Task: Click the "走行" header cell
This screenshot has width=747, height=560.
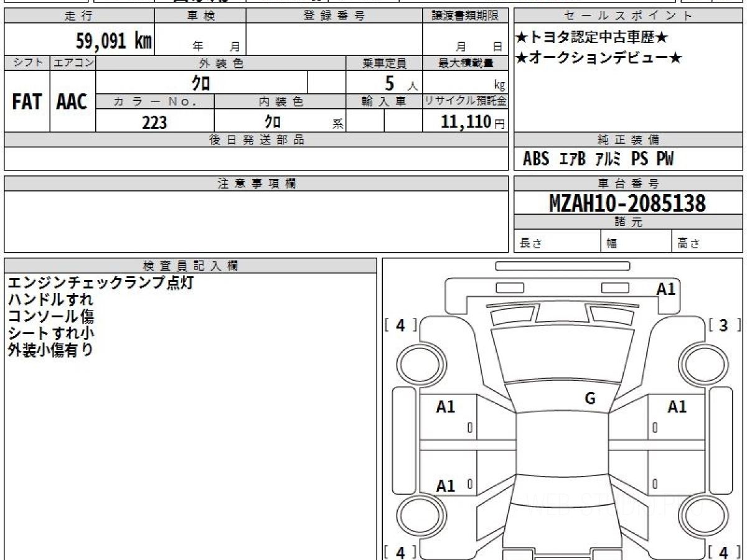Action: click(x=79, y=16)
